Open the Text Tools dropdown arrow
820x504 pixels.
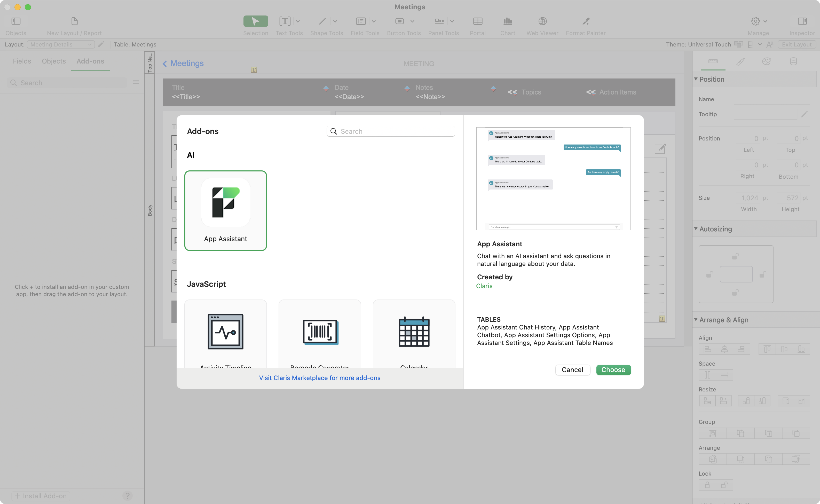[298, 21]
